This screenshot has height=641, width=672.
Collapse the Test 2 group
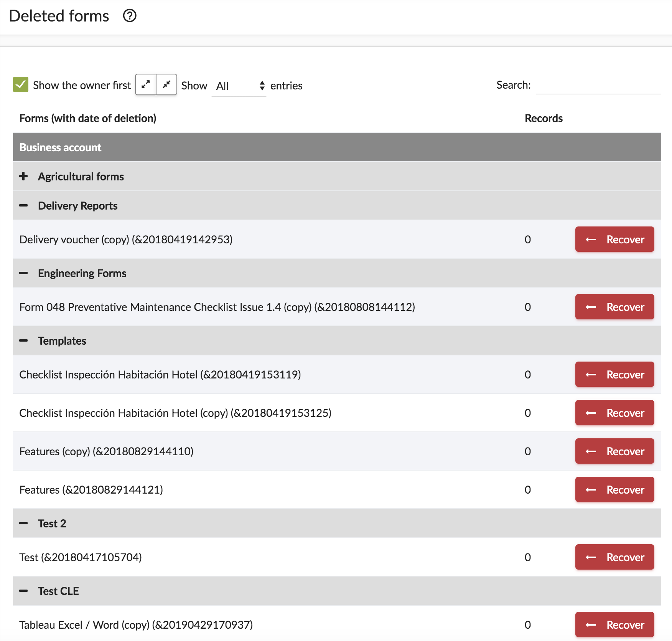click(x=23, y=523)
